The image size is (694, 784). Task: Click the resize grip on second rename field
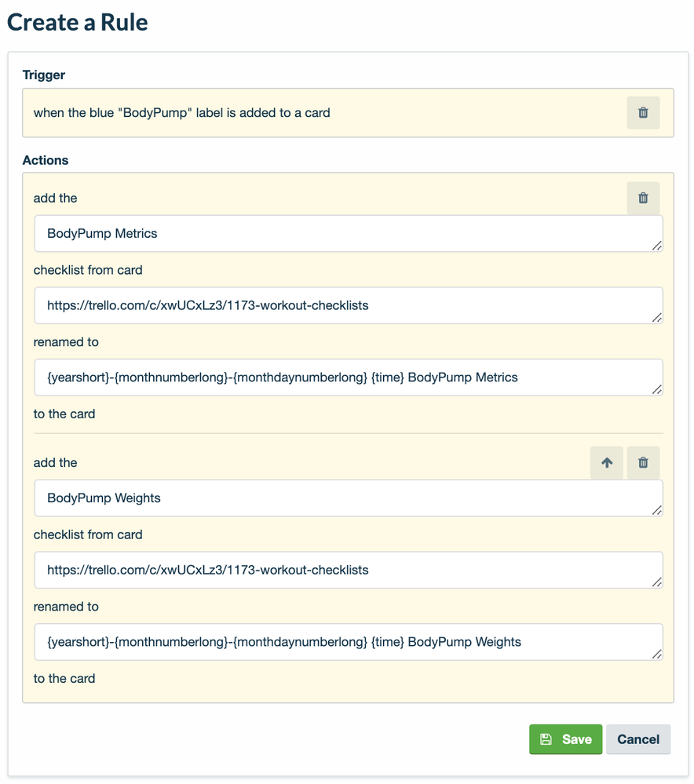(x=657, y=655)
